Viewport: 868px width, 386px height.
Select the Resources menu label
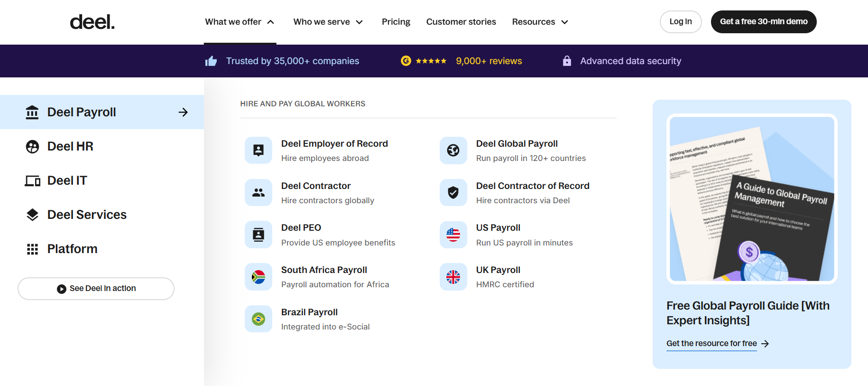[534, 22]
